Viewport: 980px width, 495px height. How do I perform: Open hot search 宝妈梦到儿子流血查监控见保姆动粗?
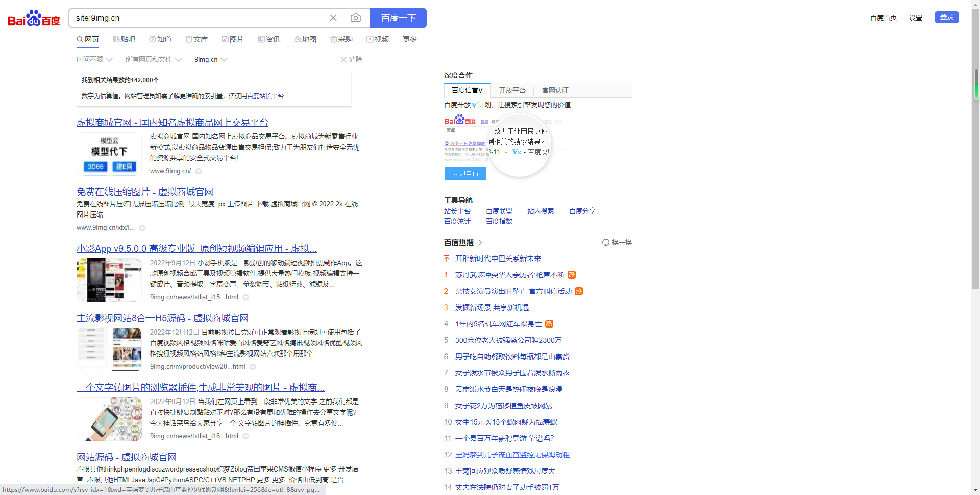click(x=512, y=455)
